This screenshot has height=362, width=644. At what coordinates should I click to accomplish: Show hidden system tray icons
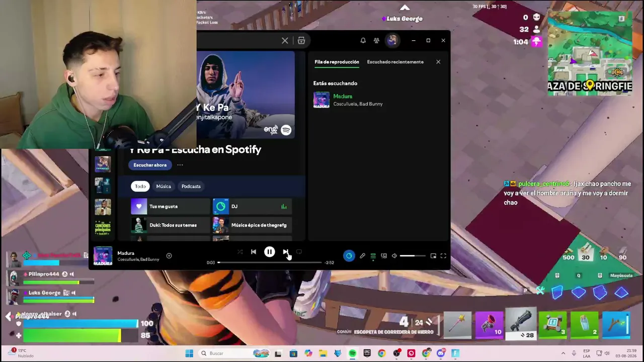[563, 353]
